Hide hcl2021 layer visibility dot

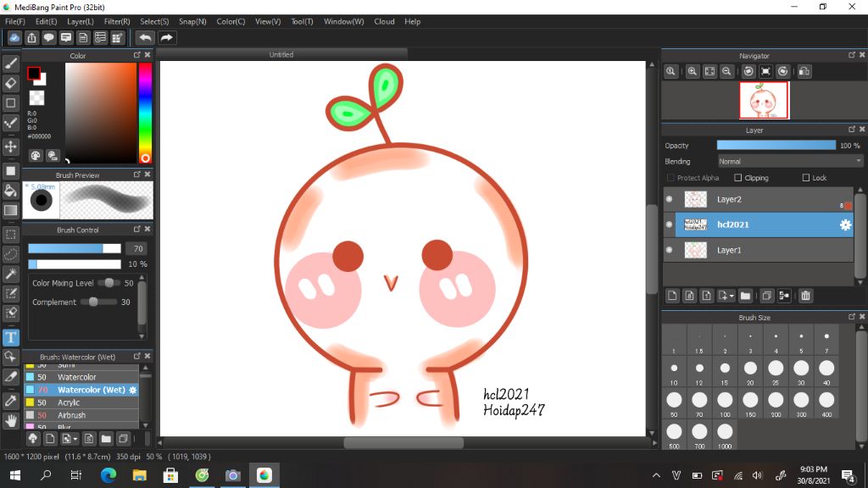pos(670,225)
